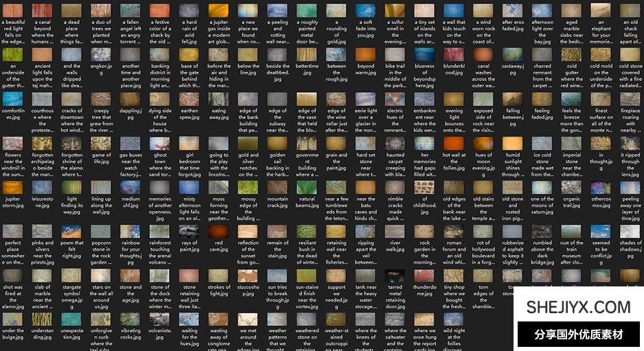Click the jupiter storm.jpg file
644x351 pixels.
12,188
